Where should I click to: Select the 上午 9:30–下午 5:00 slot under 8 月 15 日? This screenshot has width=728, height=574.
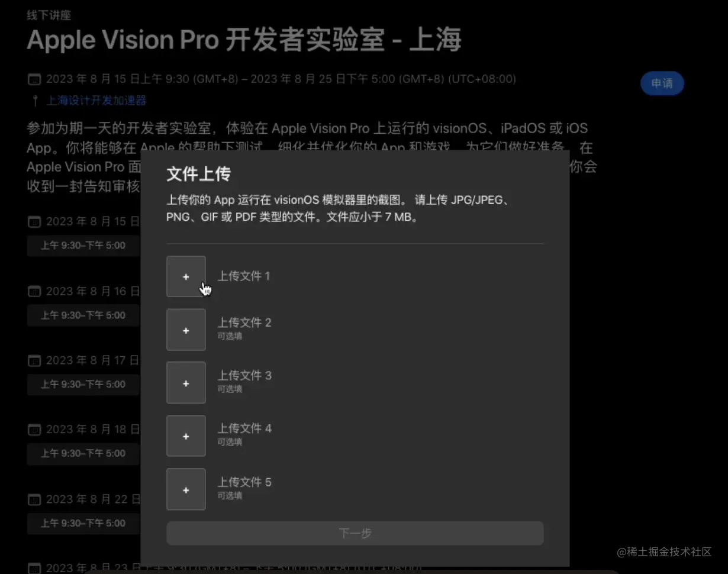tap(83, 246)
